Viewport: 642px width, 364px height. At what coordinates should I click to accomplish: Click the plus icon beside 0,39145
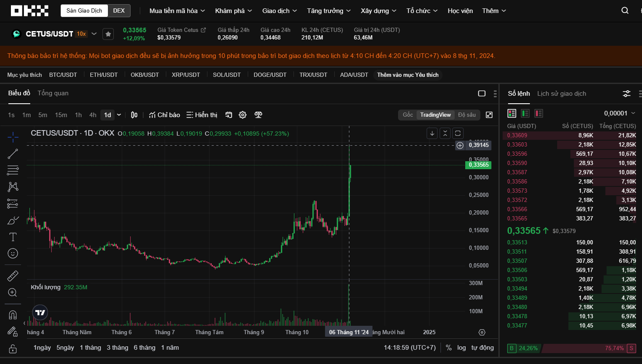point(460,145)
